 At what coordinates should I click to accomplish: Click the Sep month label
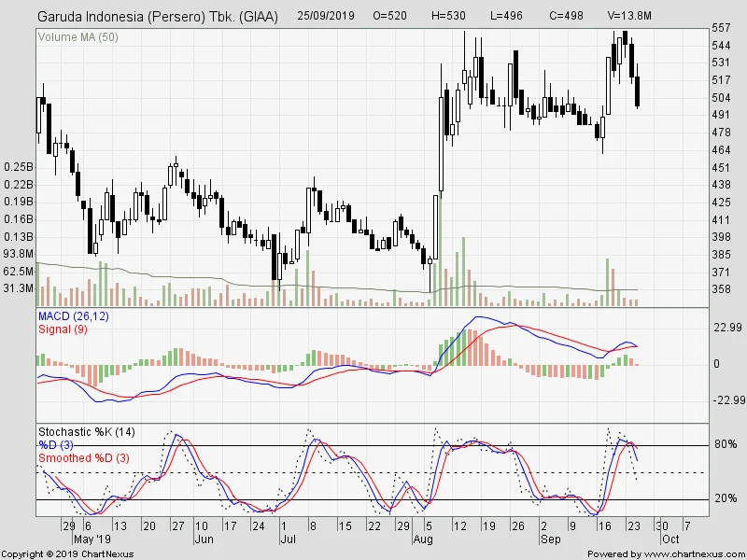tap(550, 539)
